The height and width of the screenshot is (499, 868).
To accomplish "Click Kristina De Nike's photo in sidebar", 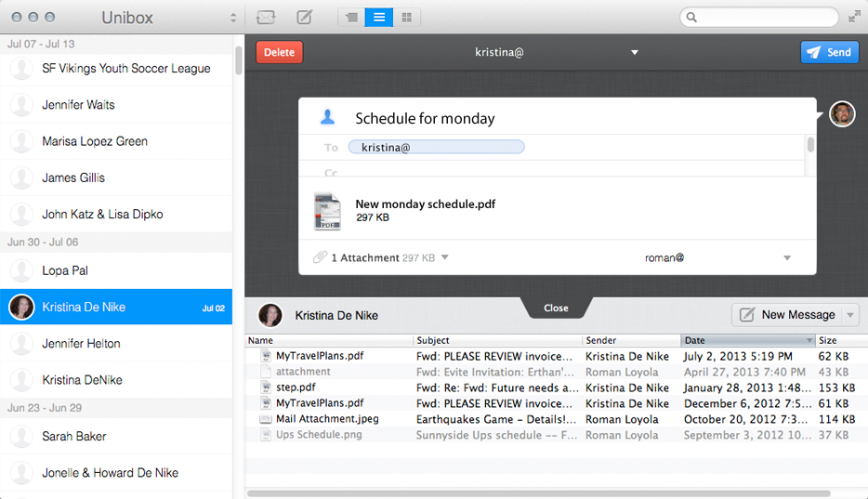I will pos(22,307).
